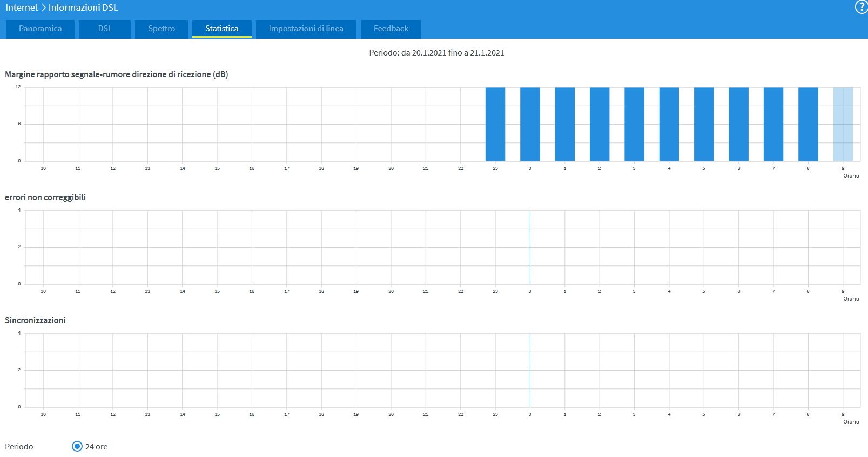Screen dimensions: 868x457
Task: Click midnight marker line in errori non correggibili
Action: 530,247
